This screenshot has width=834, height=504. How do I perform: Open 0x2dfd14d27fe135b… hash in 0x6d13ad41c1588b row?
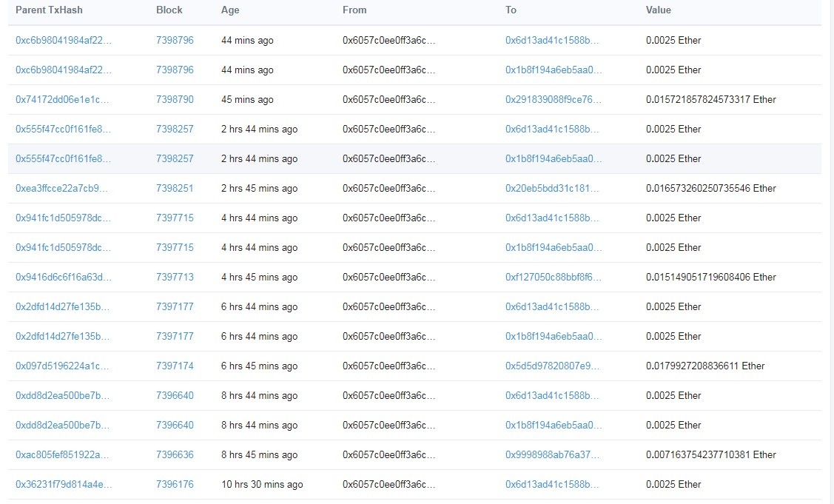tap(62, 307)
